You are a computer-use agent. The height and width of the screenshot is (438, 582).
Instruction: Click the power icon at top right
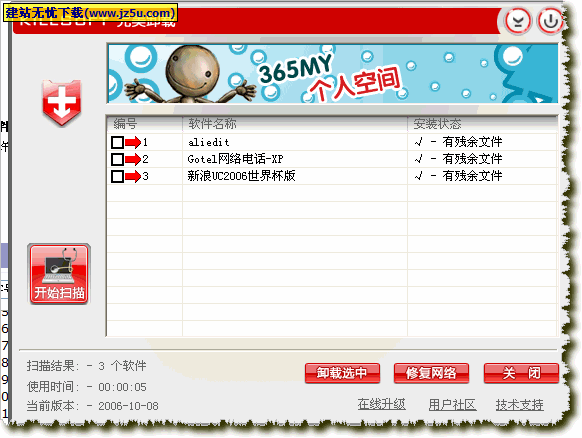tap(550, 21)
